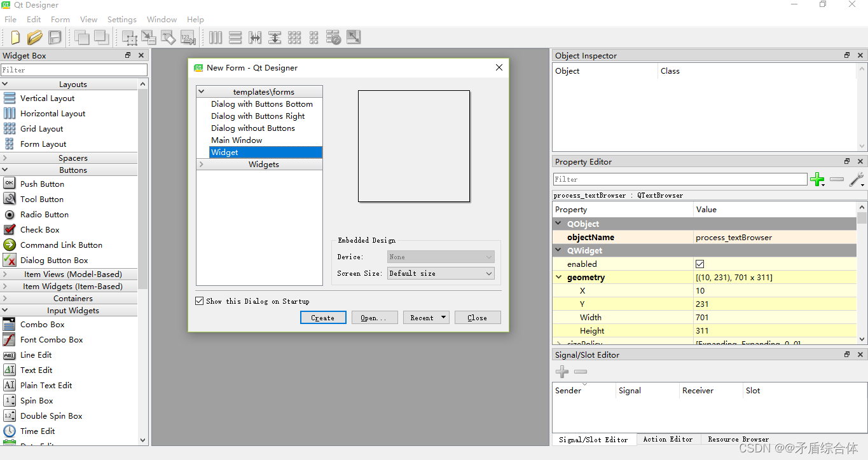Click Lay Out in Form Layout toolbar icon
The image size is (868, 460).
coord(314,37)
